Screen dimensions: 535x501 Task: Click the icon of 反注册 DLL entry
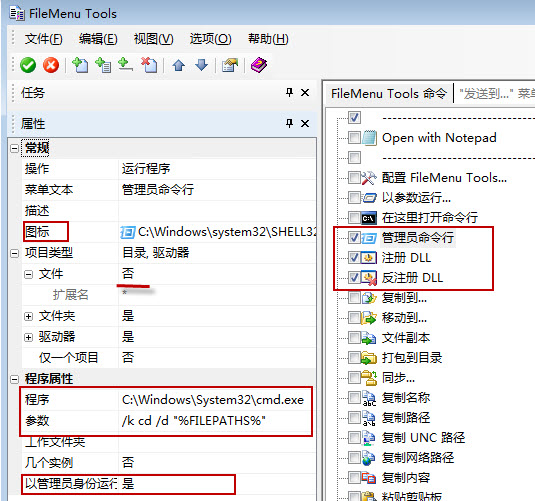369,278
